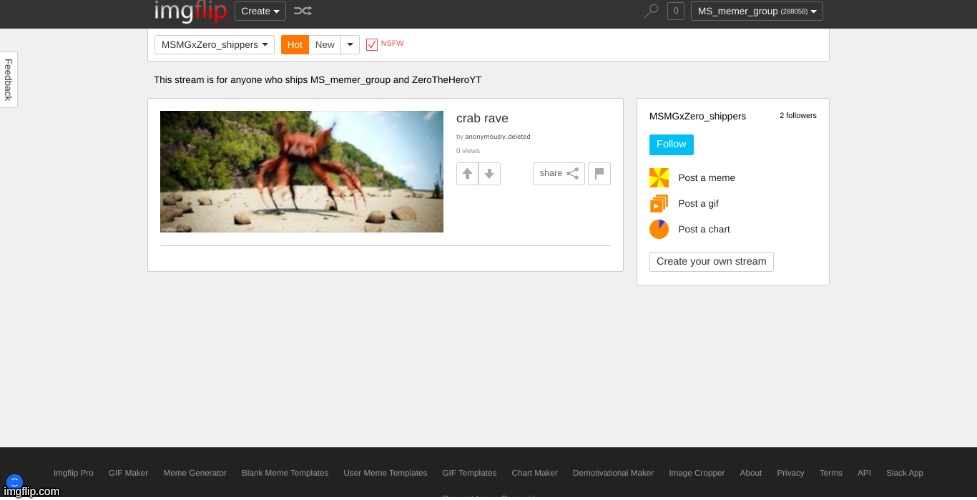977x500 pixels.
Task: Click the Post a gif text link
Action: coord(698,204)
